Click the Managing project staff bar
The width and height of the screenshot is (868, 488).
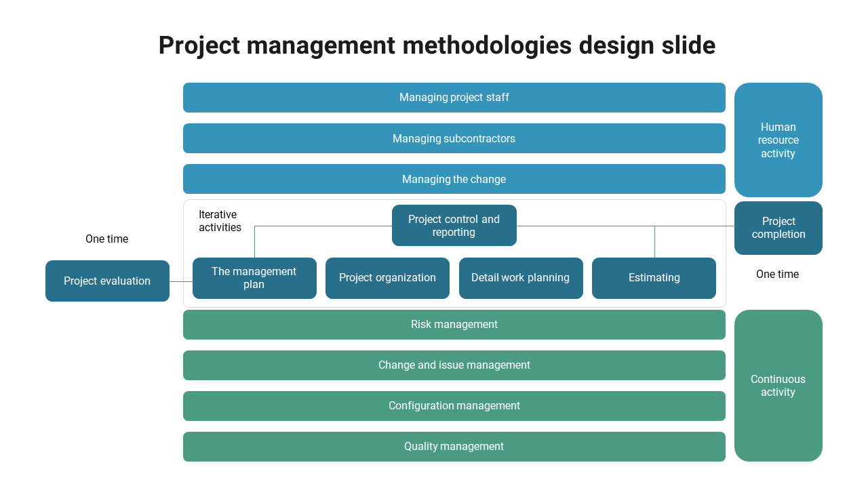(454, 98)
